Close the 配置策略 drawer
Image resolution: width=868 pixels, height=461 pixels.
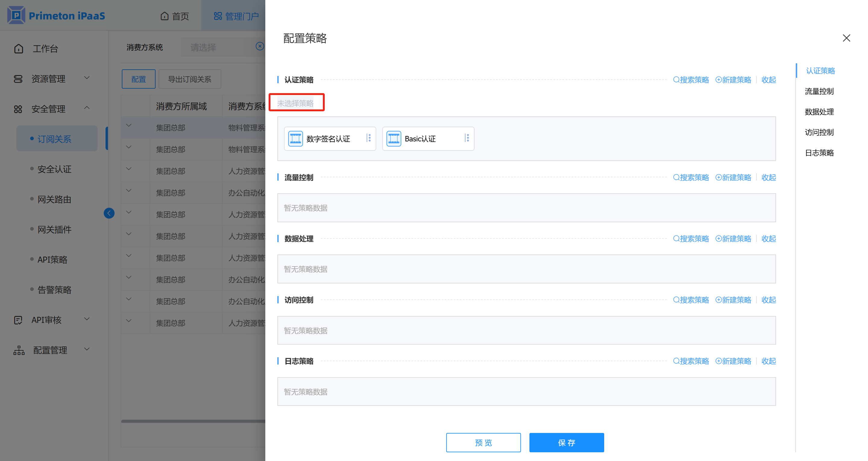846,38
